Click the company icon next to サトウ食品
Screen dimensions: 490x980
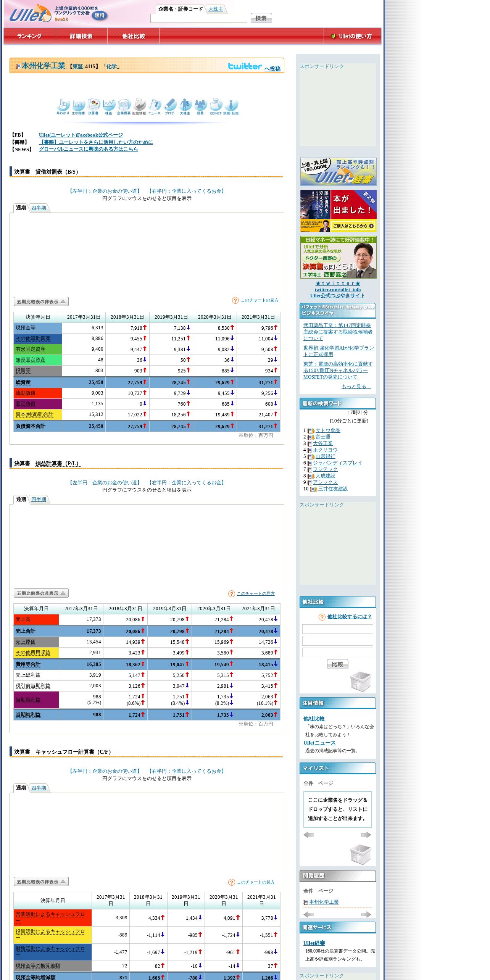click(x=311, y=431)
